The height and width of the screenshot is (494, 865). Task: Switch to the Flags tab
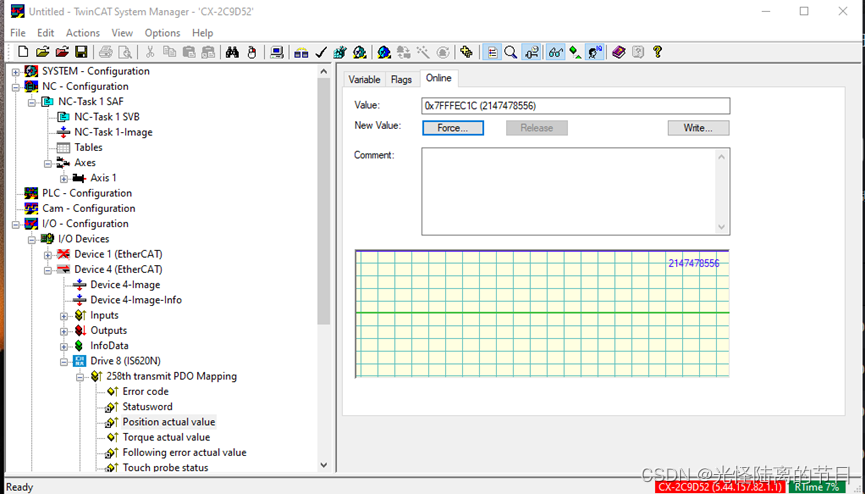point(402,79)
